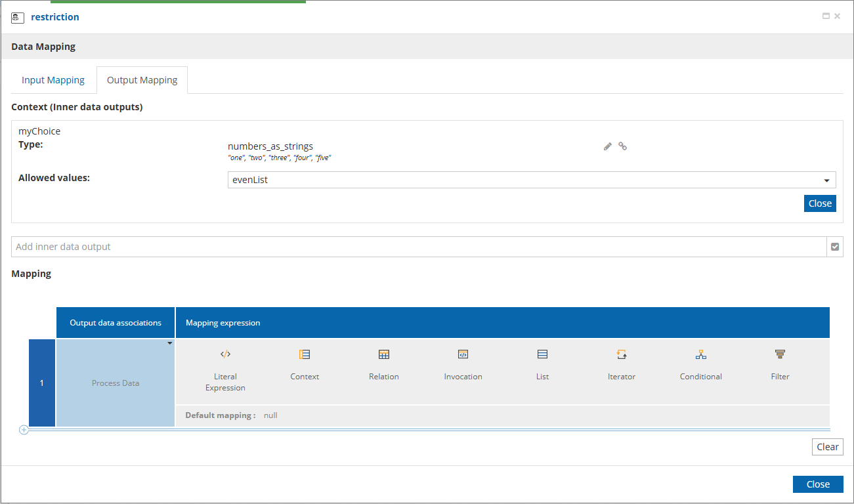Select mapping row number 1
The image size is (854, 504).
(x=42, y=383)
